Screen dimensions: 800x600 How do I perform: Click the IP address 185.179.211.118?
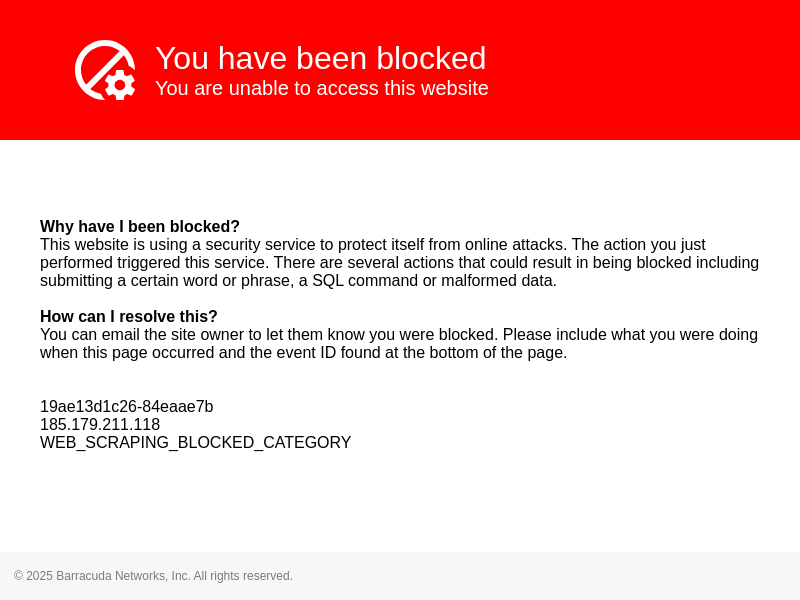pyautogui.click(x=100, y=425)
